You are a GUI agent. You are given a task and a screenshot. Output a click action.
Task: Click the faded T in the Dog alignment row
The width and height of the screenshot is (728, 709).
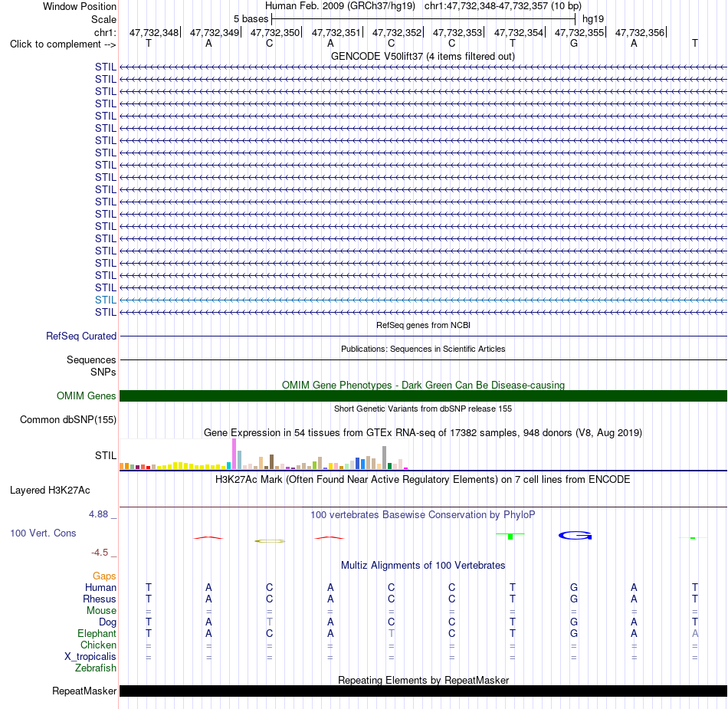(269, 622)
